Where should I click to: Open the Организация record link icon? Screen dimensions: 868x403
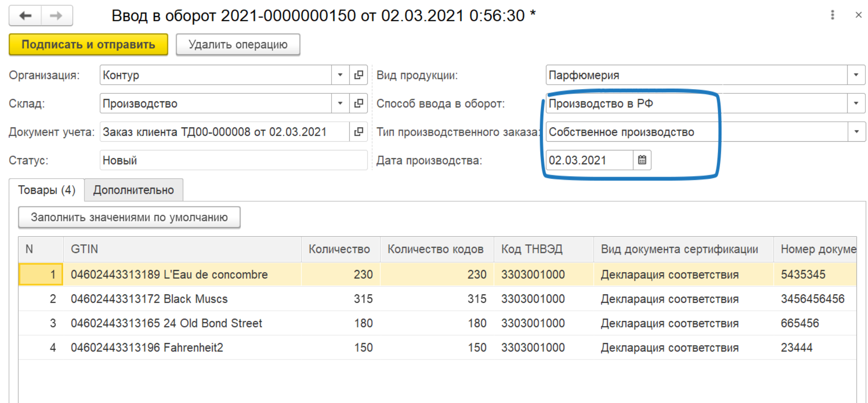pos(359,75)
